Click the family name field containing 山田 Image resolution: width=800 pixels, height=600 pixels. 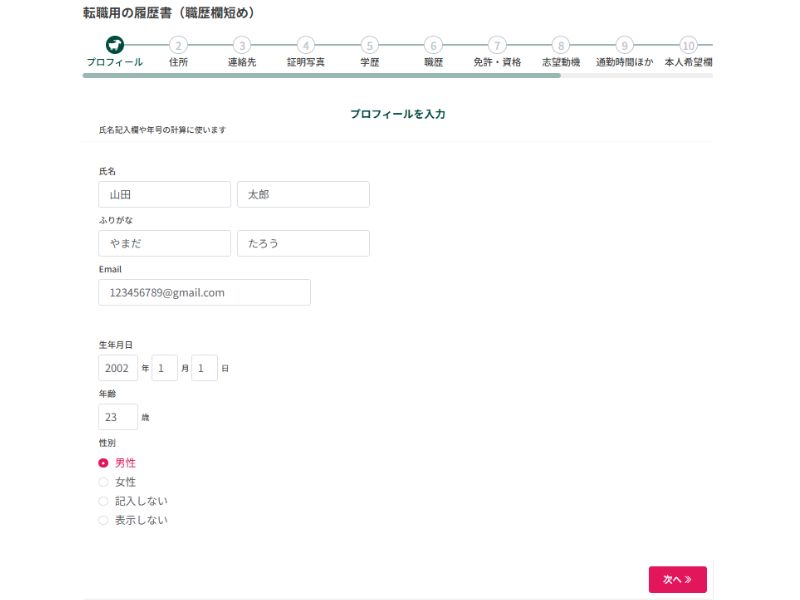coord(164,194)
